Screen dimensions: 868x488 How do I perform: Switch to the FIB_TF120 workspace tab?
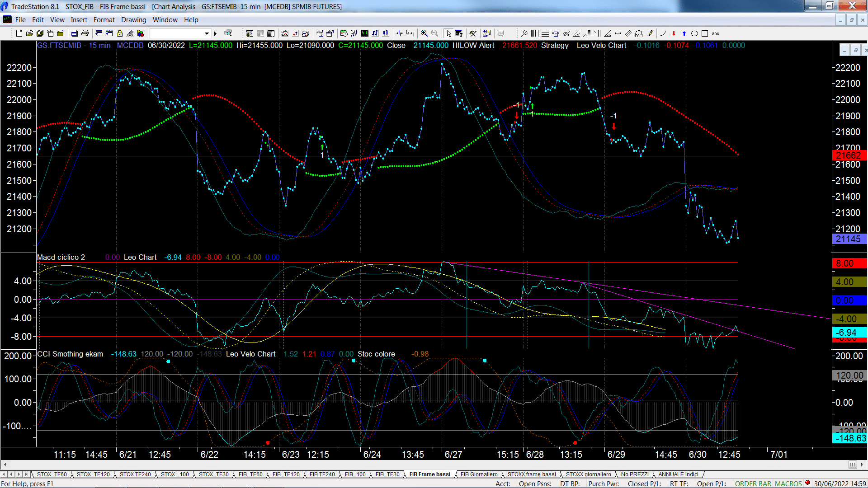tap(286, 474)
